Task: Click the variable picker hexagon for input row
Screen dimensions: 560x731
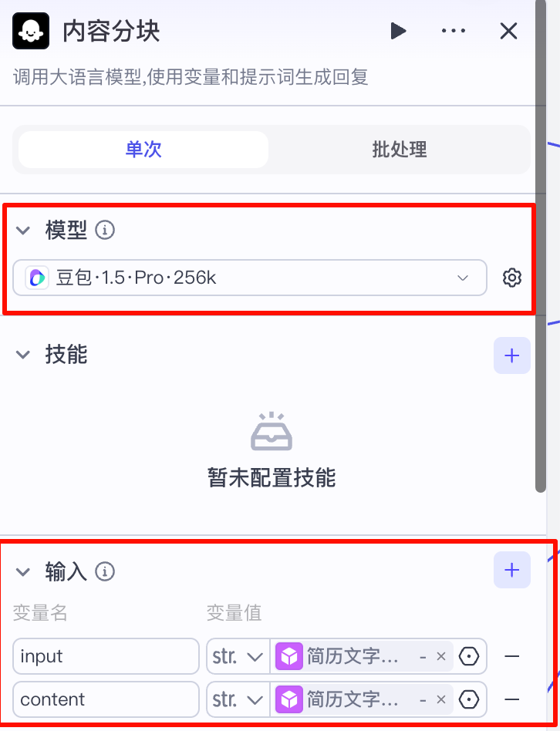Action: (x=469, y=656)
